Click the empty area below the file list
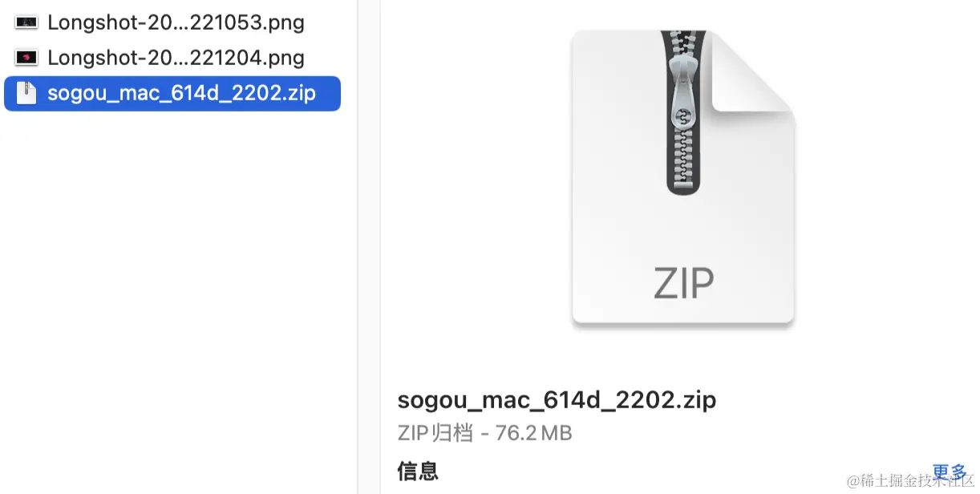The height and width of the screenshot is (494, 980). click(176, 305)
